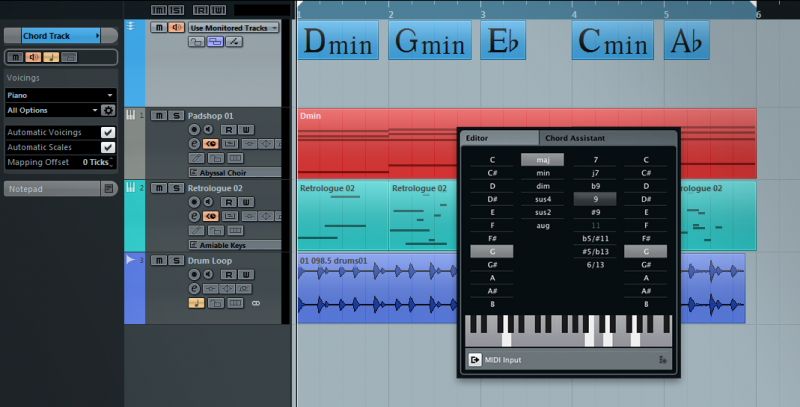800x407 pixels.
Task: Click musical timebase note icon in Inspector
Action: pos(51,57)
